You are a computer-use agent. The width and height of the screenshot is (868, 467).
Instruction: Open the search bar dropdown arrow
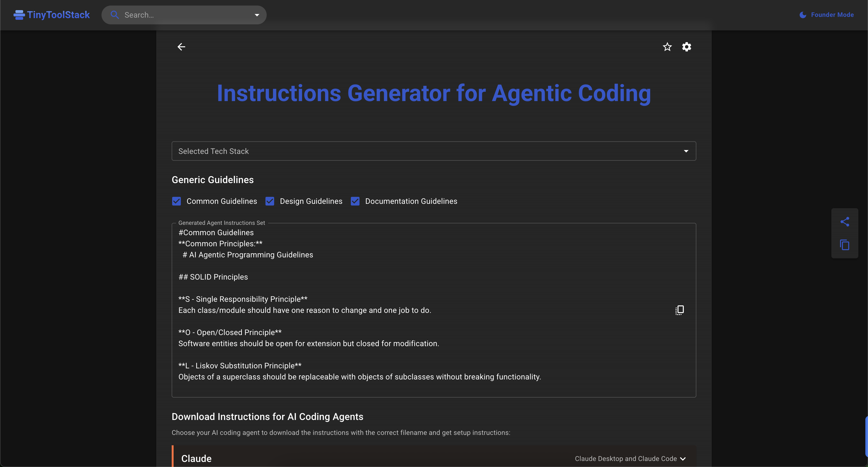point(257,15)
